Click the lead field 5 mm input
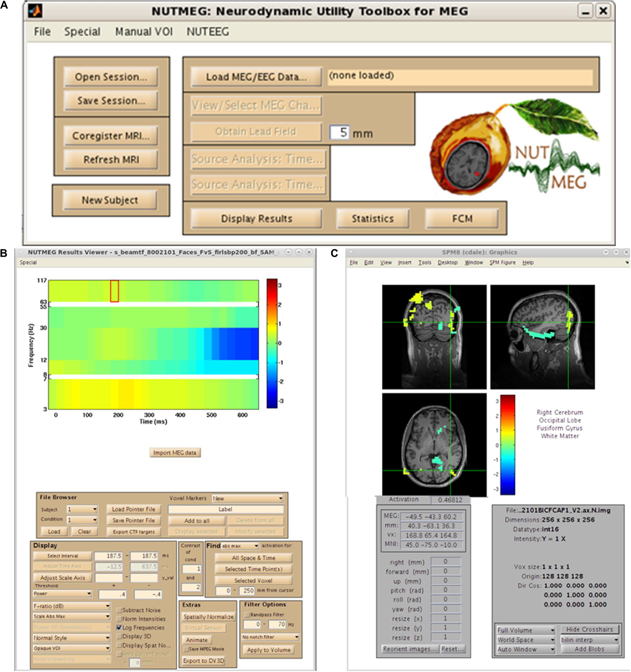Screen dimensions: 631x672 coord(340,132)
